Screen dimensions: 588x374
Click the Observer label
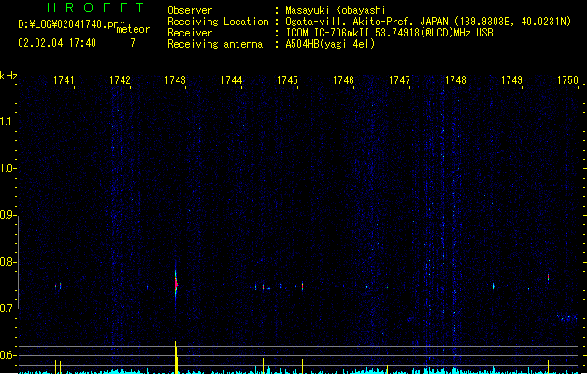point(190,10)
